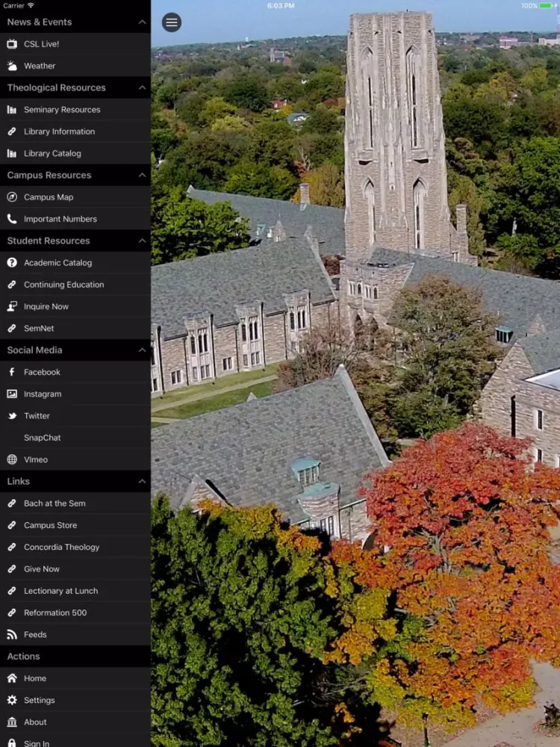This screenshot has width=560, height=747.
Task: Click the Concordia Theology link icon
Action: 12,548
